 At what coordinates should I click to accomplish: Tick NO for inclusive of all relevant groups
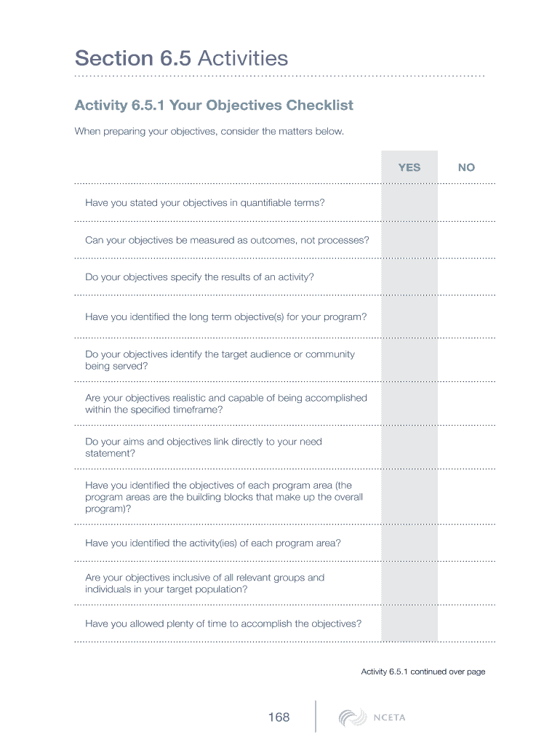[x=466, y=583]
